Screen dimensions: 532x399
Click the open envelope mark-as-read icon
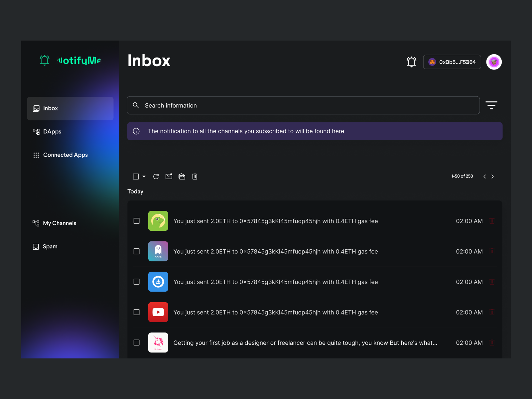(x=182, y=177)
